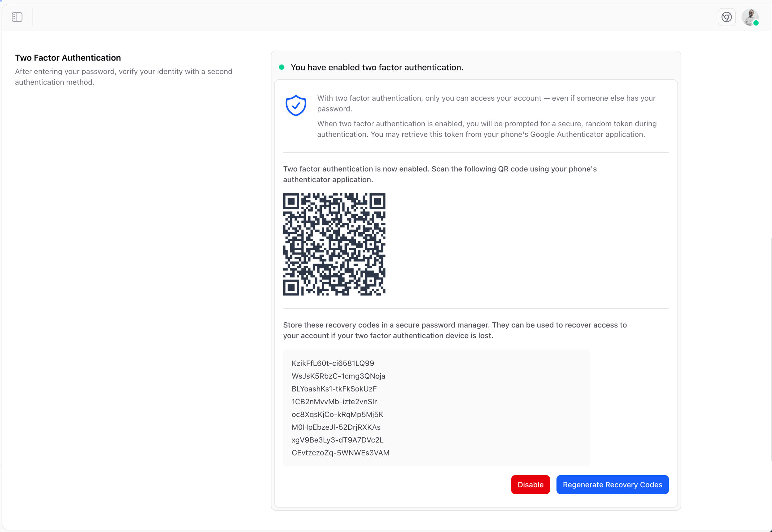Click Regenerate Recovery Codes button
The height and width of the screenshot is (532, 772).
612,484
